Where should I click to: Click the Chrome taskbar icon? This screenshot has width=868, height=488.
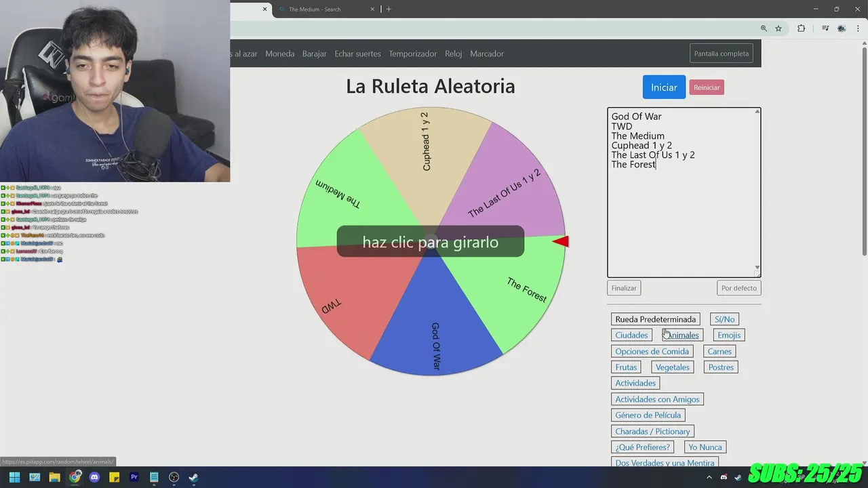[x=75, y=477]
